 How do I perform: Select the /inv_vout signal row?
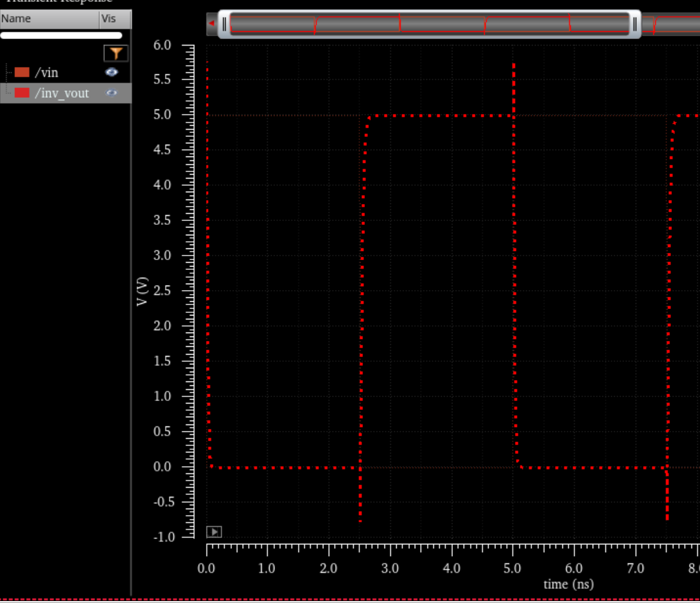click(x=62, y=93)
